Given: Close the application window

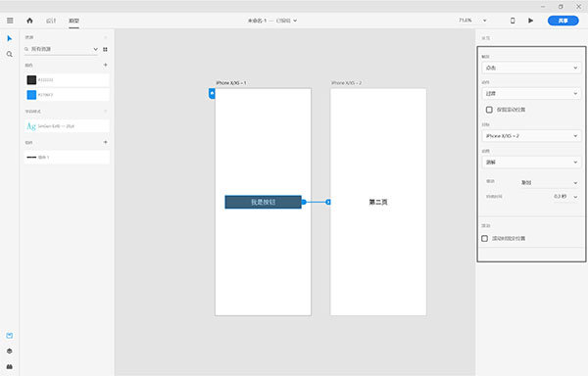Looking at the screenshot, I should click(578, 7).
